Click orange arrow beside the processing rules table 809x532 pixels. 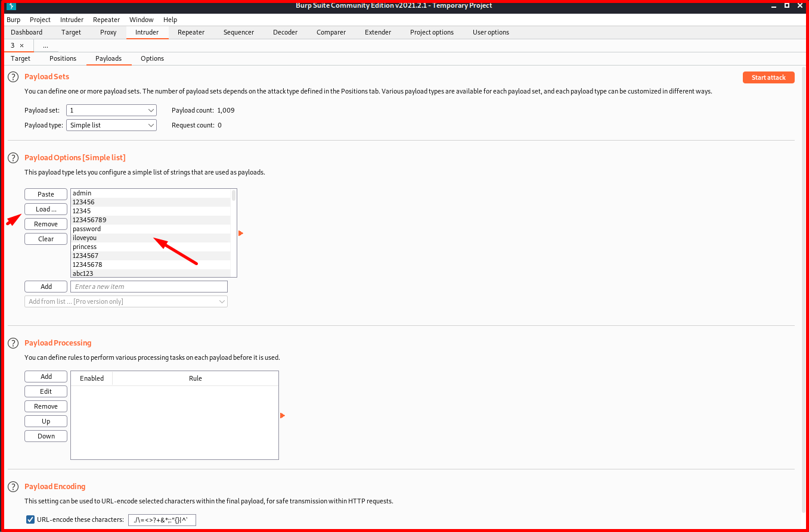283,415
